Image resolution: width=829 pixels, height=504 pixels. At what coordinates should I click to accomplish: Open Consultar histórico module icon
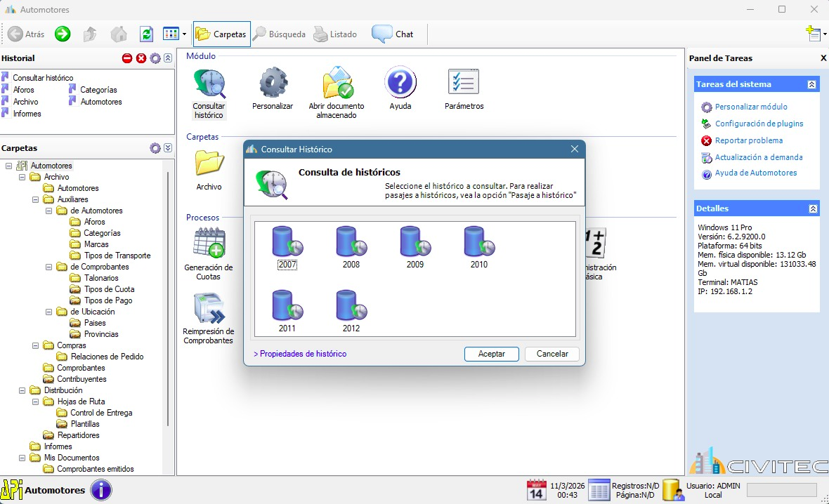[209, 93]
